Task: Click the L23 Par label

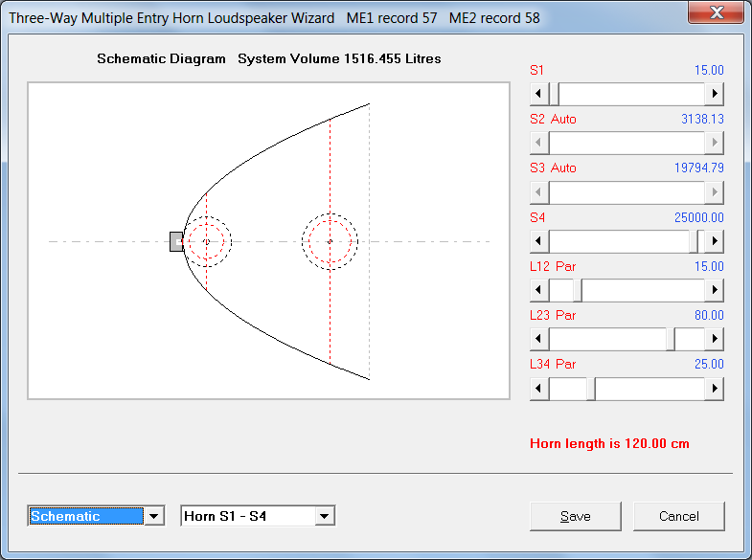Action: [x=553, y=315]
